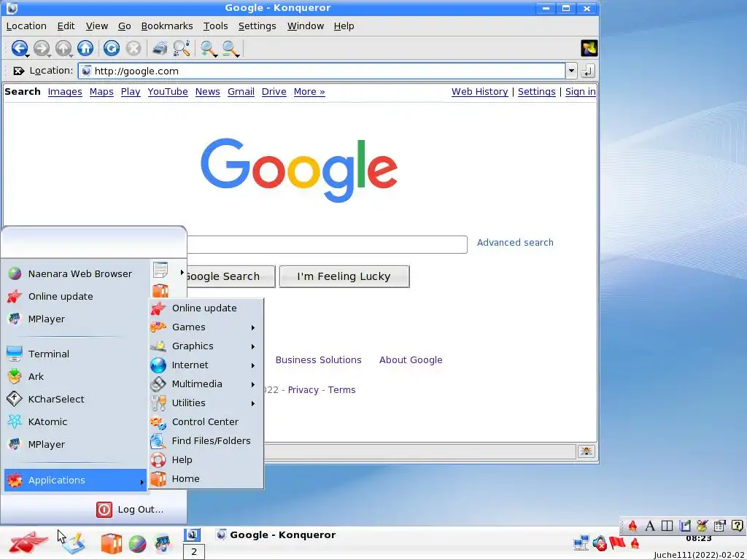Print the page with the printer icon
Viewport: 747px width, 560px height.
[x=160, y=48]
